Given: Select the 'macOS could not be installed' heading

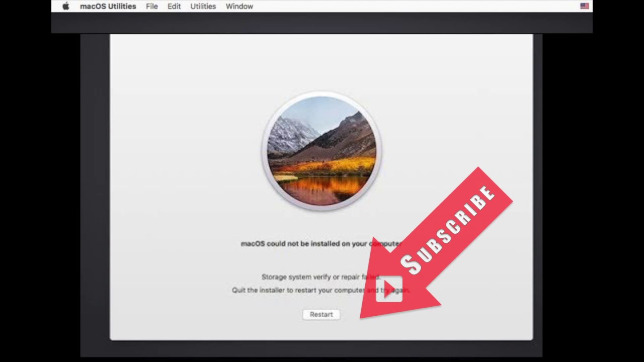Looking at the screenshot, I should click(321, 244).
